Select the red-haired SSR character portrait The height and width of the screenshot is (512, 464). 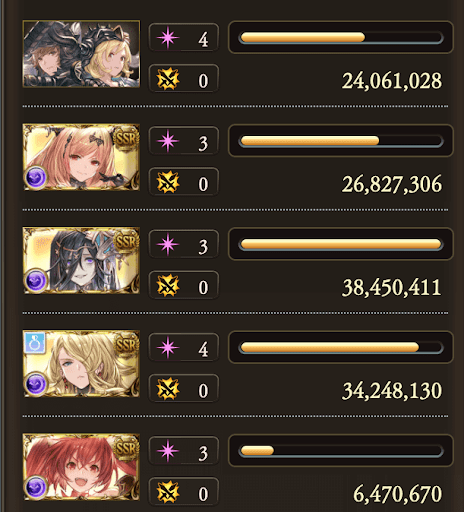(x=81, y=467)
